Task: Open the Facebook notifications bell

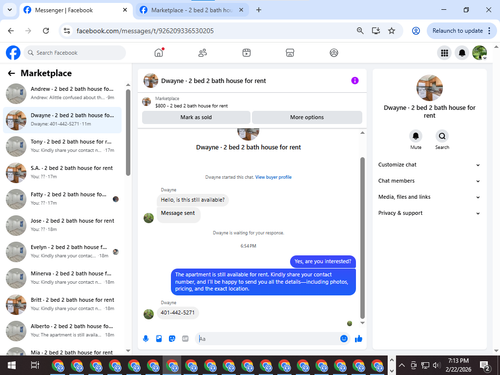Action: pos(462,53)
